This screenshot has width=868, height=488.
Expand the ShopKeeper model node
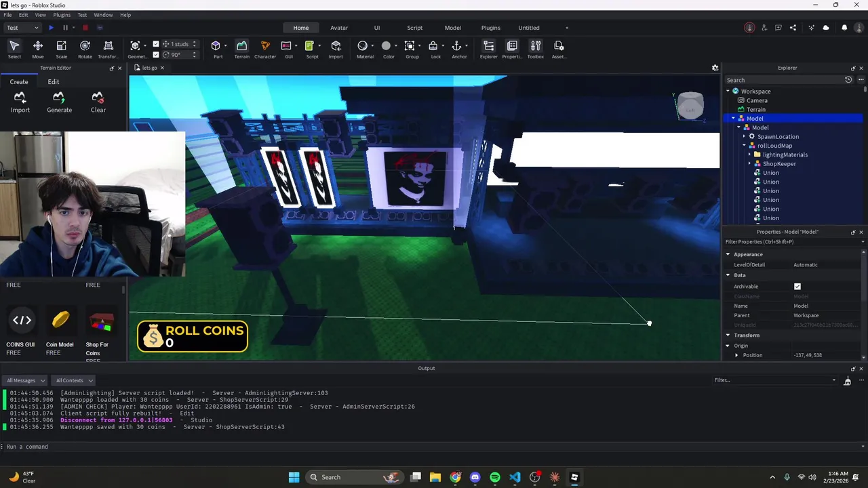point(749,163)
